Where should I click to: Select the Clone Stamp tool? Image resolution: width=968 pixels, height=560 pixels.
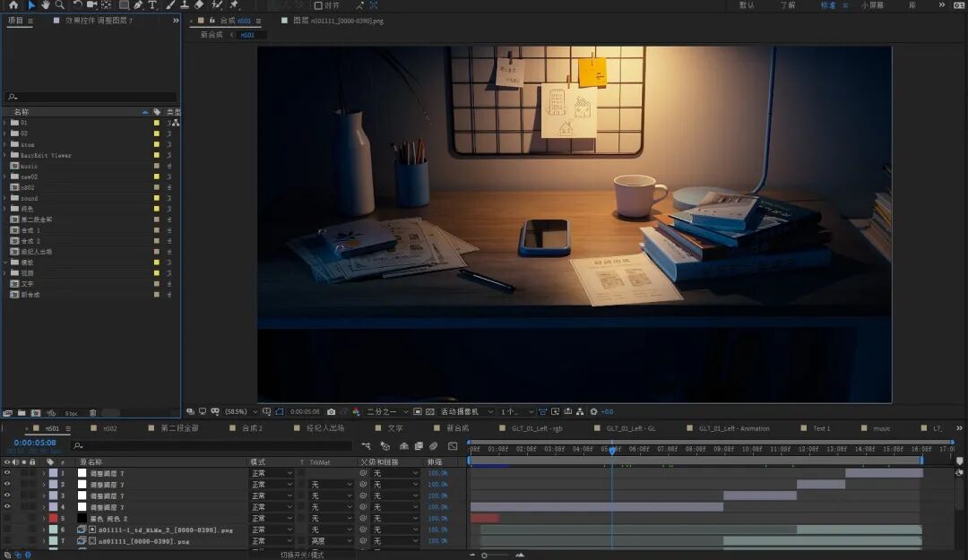pos(184,4)
